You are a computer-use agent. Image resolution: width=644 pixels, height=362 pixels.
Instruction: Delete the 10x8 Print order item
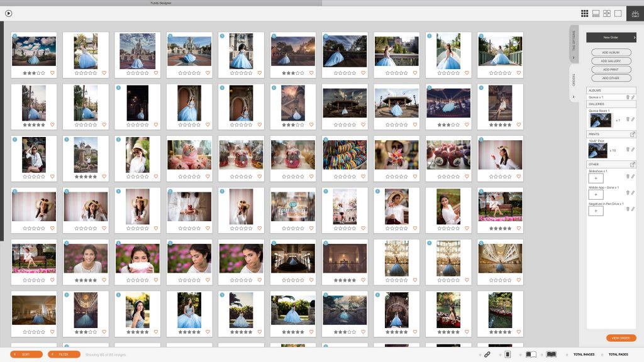[628, 150]
